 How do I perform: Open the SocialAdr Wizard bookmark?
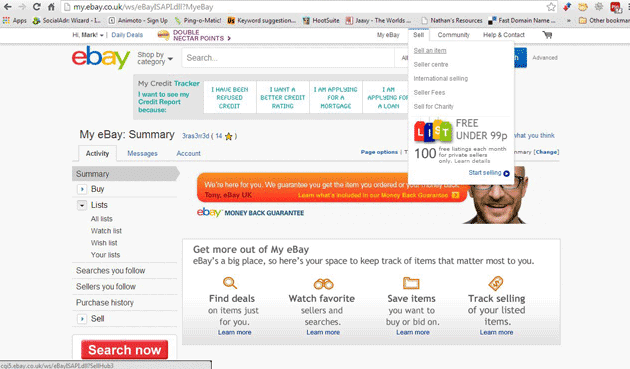(x=67, y=20)
